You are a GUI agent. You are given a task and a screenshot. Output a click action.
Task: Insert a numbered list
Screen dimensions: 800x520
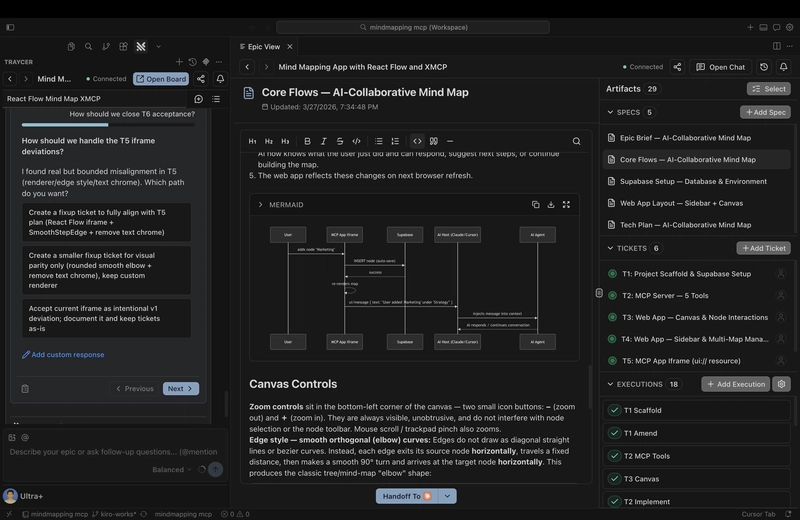click(395, 141)
